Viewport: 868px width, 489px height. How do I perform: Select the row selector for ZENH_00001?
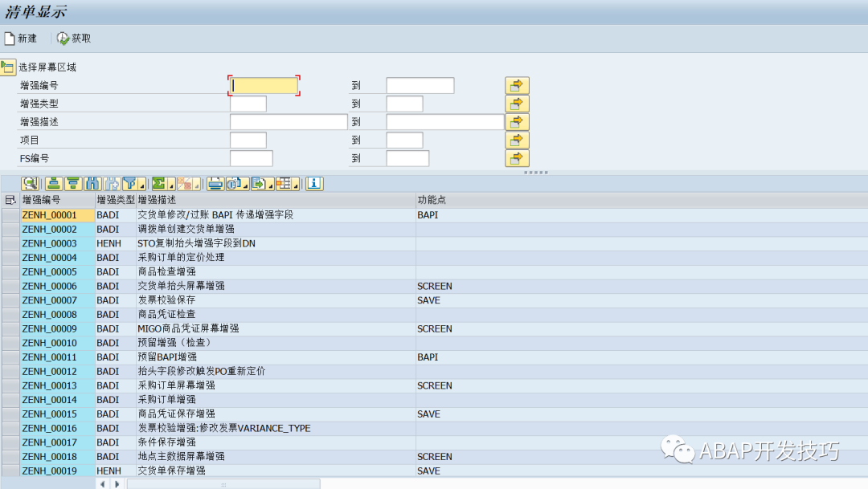point(10,214)
